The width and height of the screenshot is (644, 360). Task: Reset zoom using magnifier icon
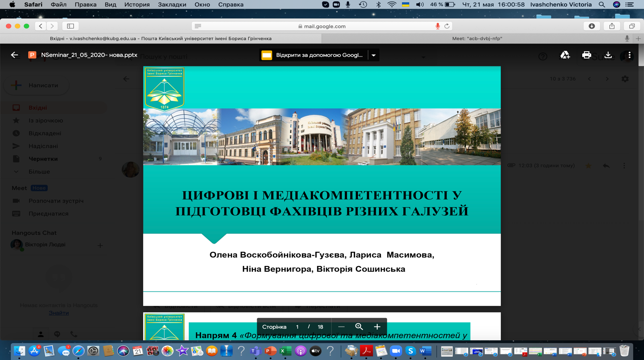pyautogui.click(x=359, y=327)
